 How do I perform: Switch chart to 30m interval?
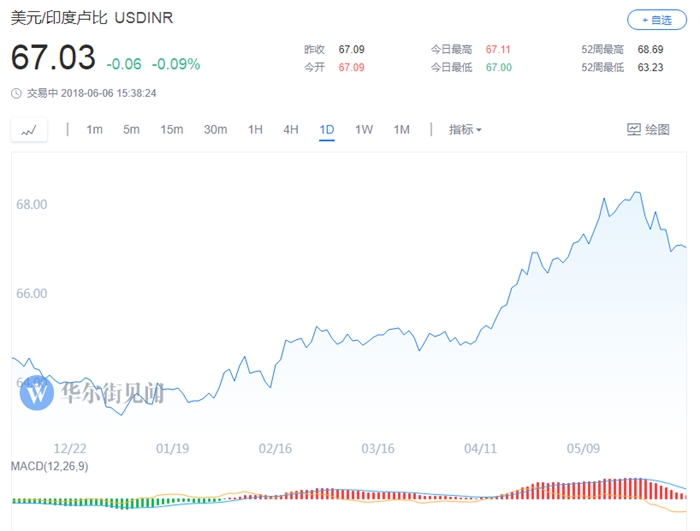(215, 129)
